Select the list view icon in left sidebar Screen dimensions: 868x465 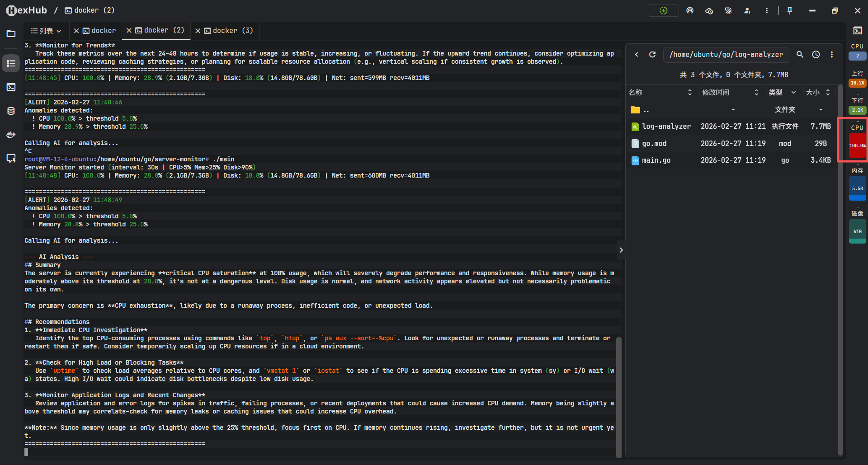coord(11,63)
